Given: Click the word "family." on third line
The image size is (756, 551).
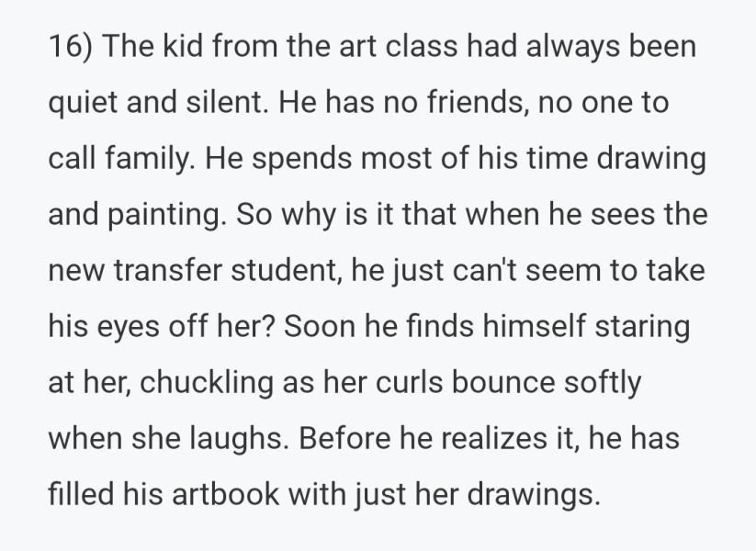Looking at the screenshot, I should [x=150, y=160].
